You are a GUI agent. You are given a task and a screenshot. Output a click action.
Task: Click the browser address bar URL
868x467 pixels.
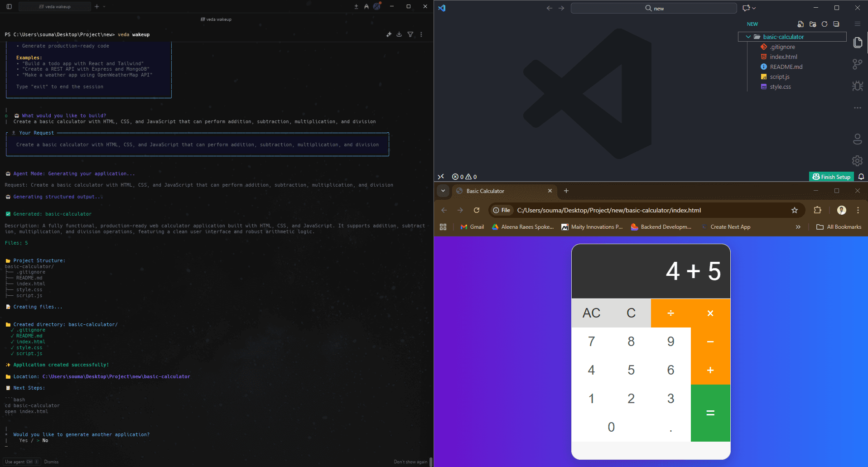click(609, 210)
